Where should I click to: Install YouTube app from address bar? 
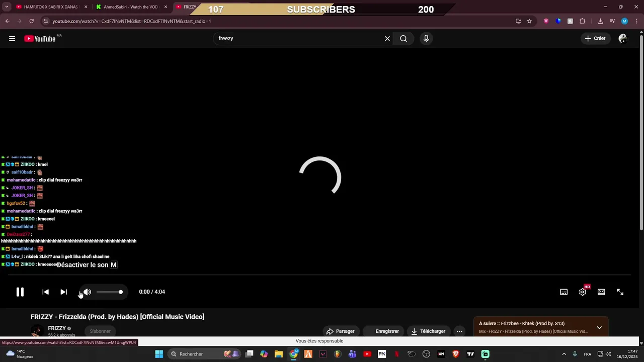518,21
